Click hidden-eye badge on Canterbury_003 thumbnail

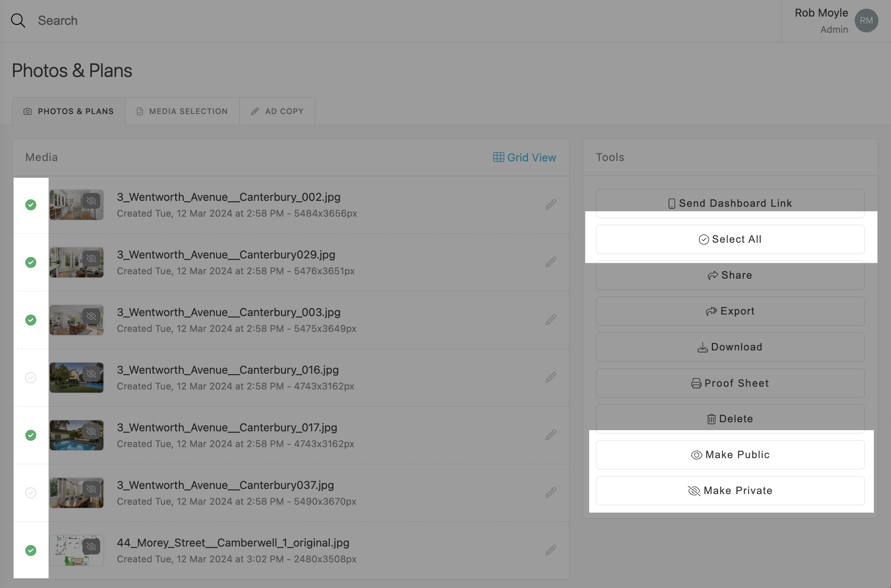point(92,316)
